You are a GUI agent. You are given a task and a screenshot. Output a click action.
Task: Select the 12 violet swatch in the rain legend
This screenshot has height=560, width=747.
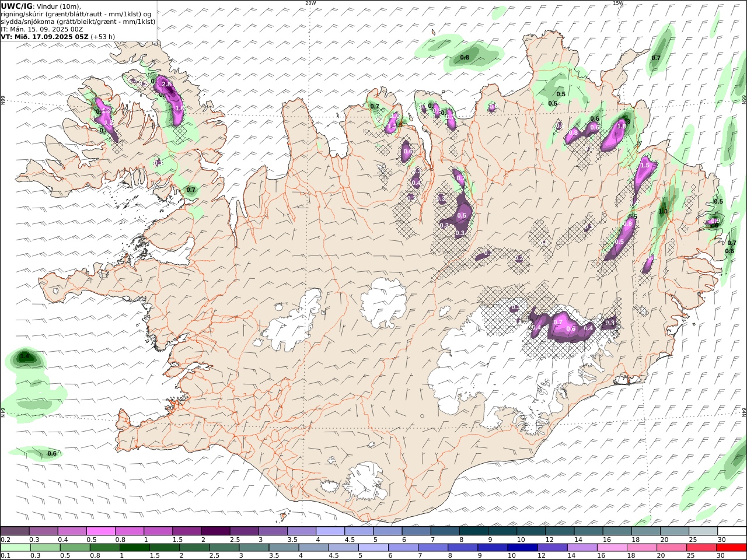(552, 548)
